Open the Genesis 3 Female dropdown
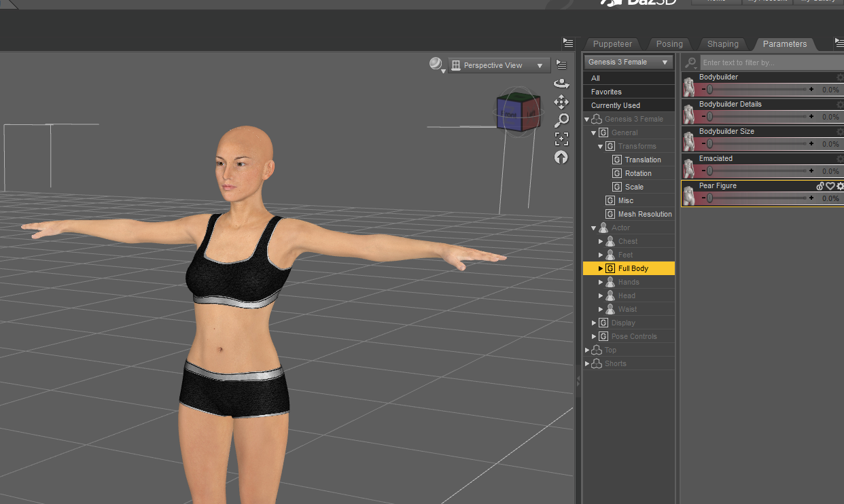 coord(629,62)
